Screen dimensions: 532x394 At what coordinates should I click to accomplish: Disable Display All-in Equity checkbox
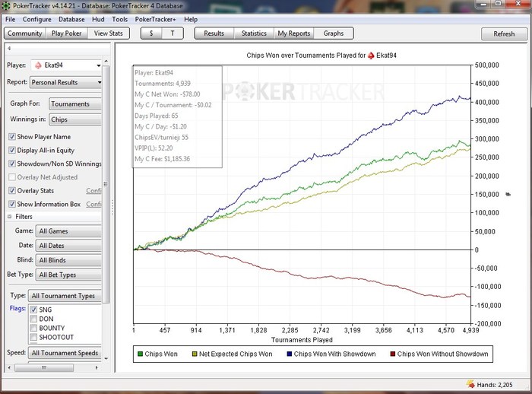click(x=12, y=150)
